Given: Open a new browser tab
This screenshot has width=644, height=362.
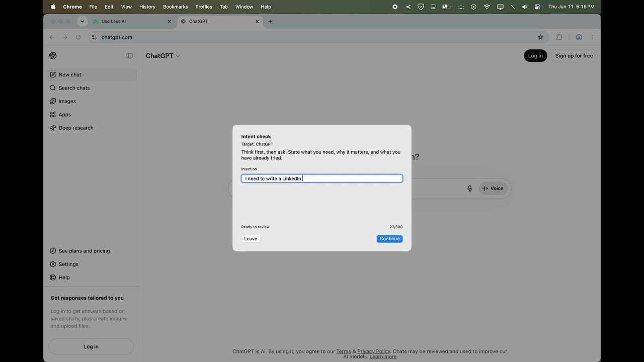Looking at the screenshot, I should 270,22.
